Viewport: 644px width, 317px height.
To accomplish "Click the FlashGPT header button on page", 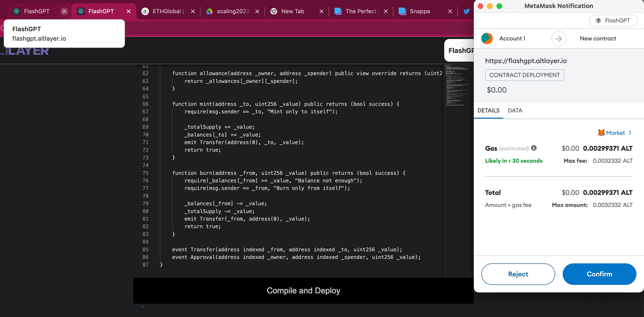I will tap(459, 51).
